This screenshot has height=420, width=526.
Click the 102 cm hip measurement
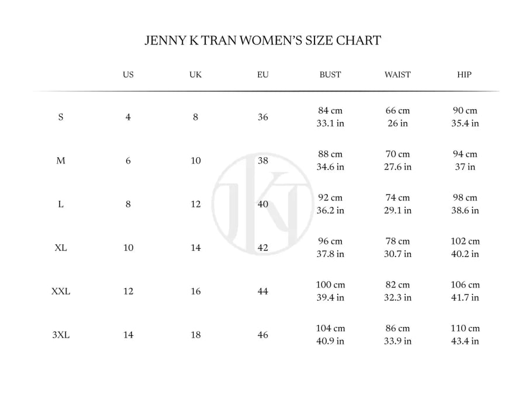point(465,241)
